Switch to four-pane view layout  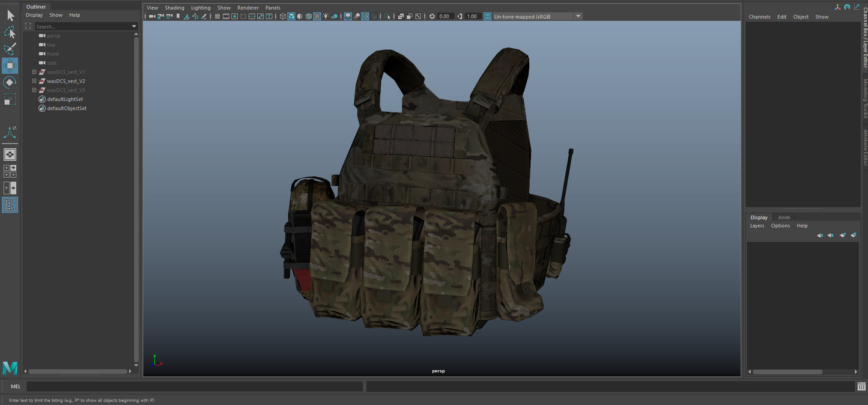pyautogui.click(x=10, y=171)
